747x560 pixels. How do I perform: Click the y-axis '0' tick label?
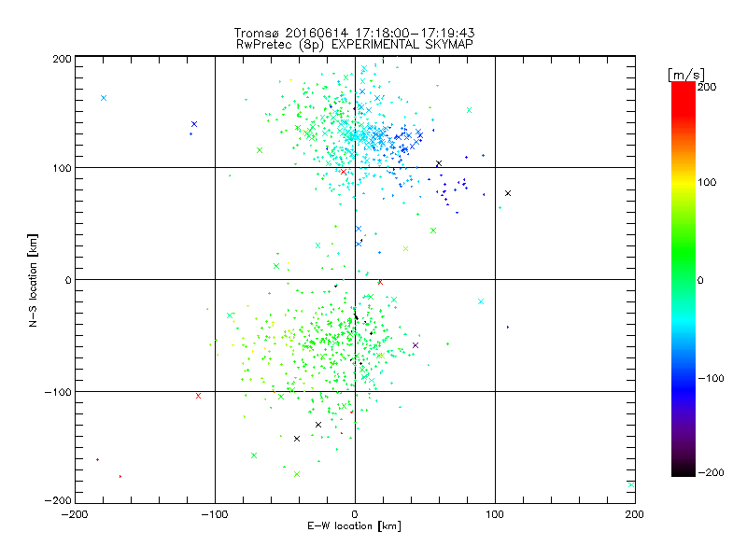click(x=68, y=280)
